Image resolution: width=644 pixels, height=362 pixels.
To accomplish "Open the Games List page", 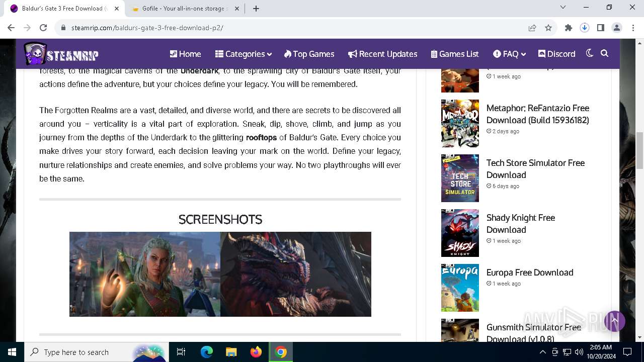I will click(x=455, y=54).
